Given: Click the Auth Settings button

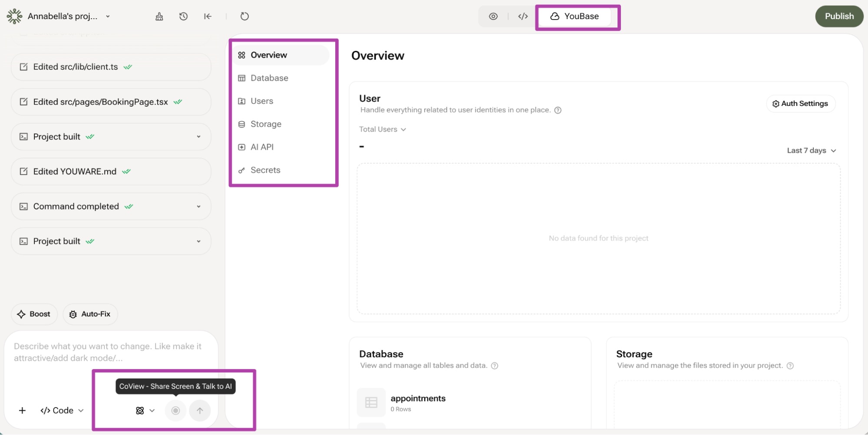Looking at the screenshot, I should coord(800,104).
